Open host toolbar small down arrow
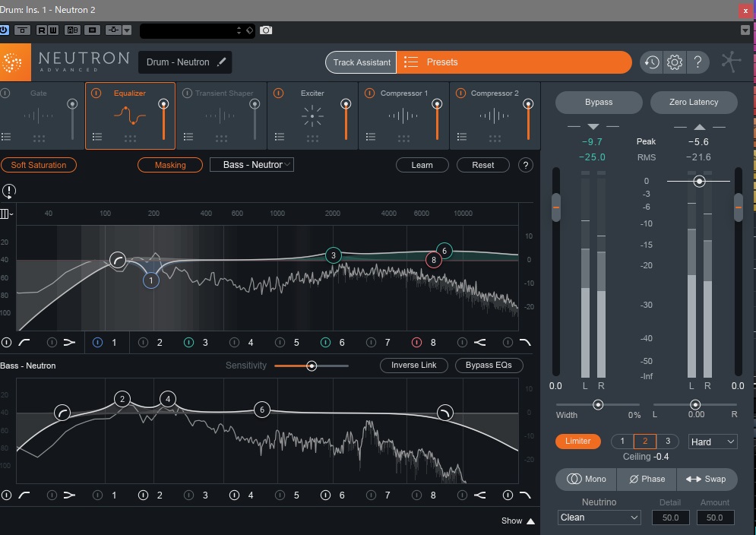Image resolution: width=756 pixels, height=535 pixels. [x=127, y=30]
